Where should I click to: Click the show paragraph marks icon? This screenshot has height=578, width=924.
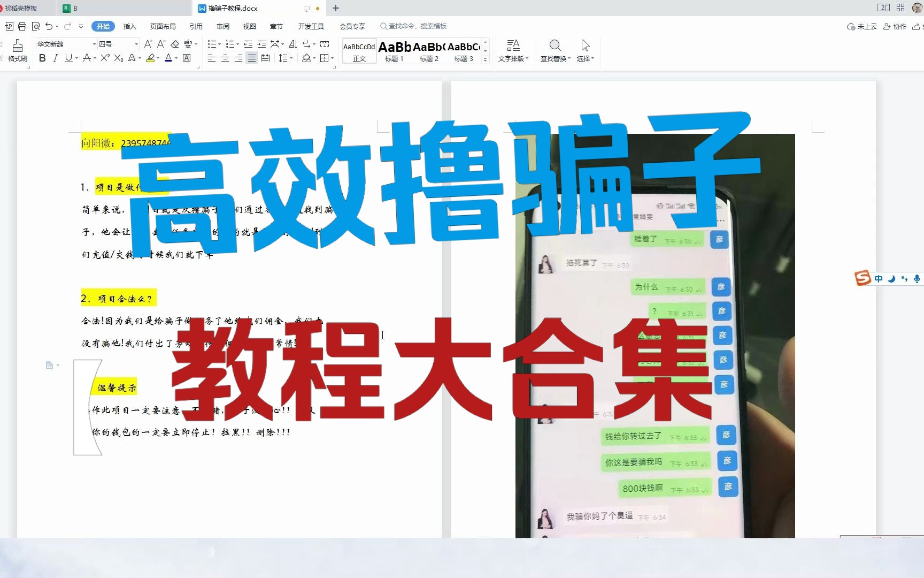tap(306, 44)
